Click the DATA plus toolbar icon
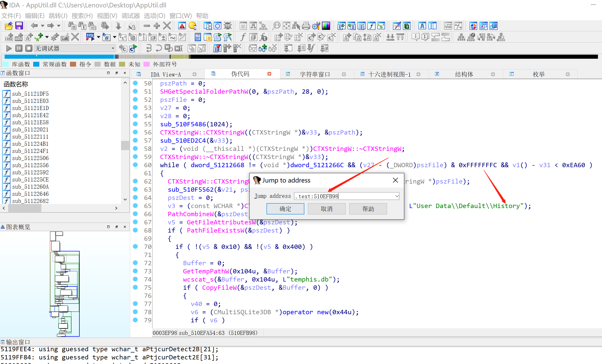602x364 pixels. [19, 37]
